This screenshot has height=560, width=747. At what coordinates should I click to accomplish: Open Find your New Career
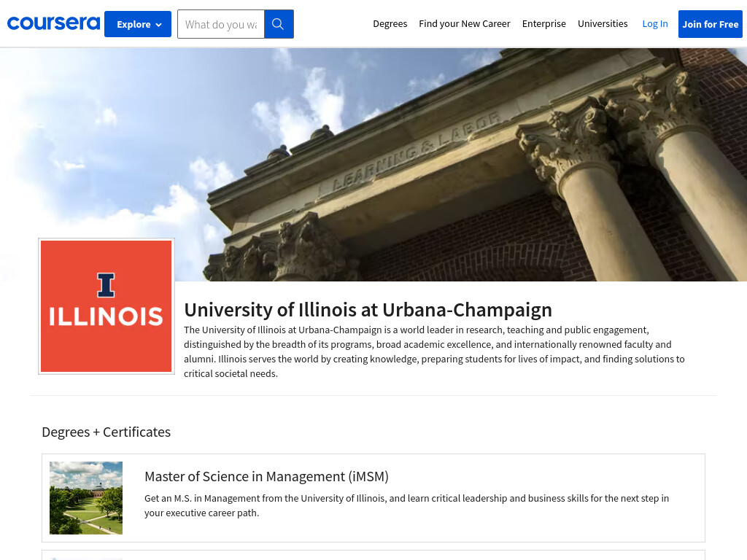click(x=465, y=24)
